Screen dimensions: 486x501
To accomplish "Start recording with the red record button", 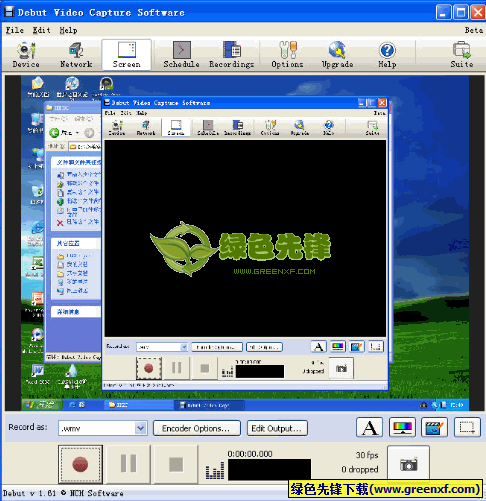I will point(80,464).
